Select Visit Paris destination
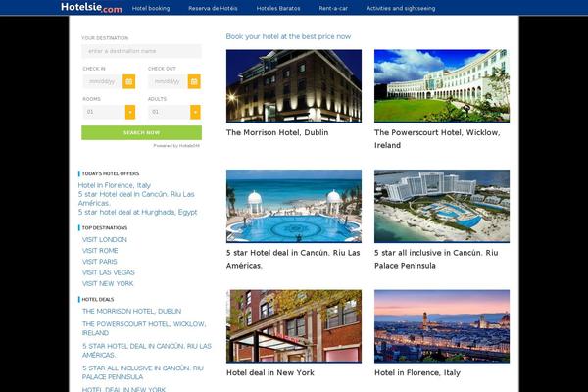Viewport: 588px width, 392px height. click(x=100, y=262)
